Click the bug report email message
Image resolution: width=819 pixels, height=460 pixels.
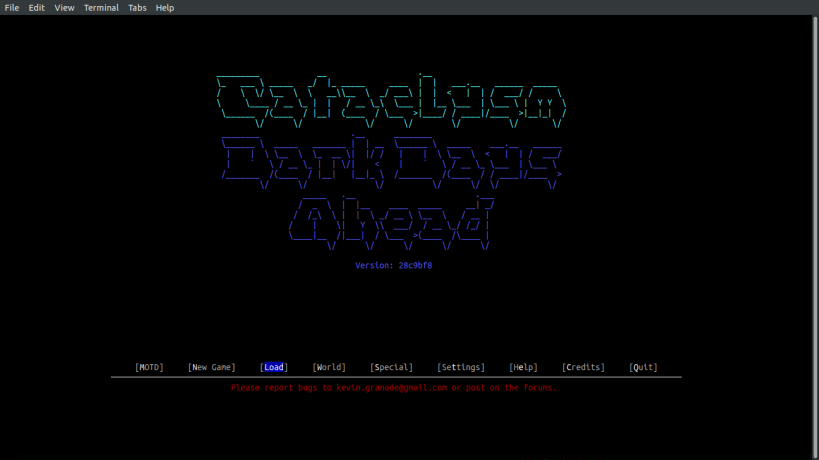(394, 387)
